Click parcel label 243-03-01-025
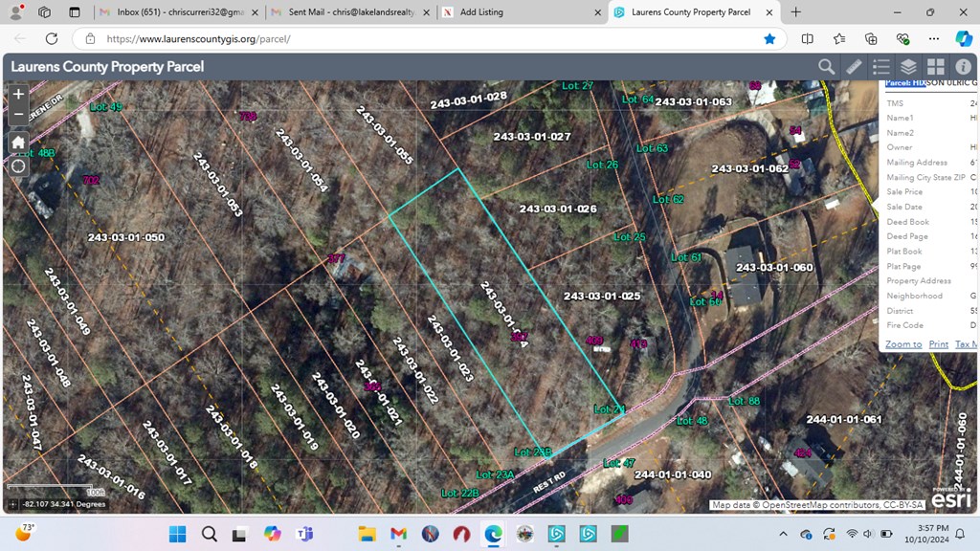980x551 pixels. tap(602, 296)
